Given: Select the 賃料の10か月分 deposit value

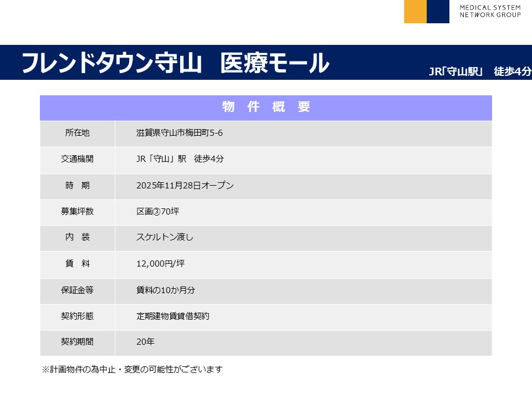Looking at the screenshot, I should [166, 290].
